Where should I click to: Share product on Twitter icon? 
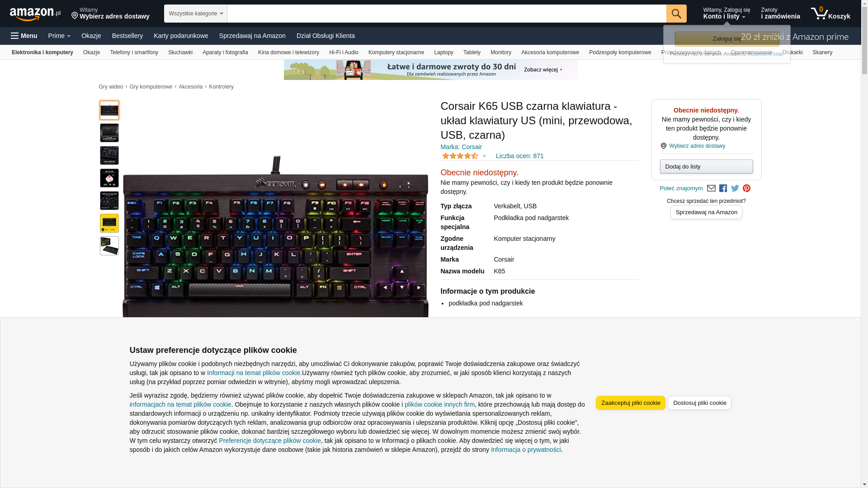pyautogui.click(x=735, y=188)
